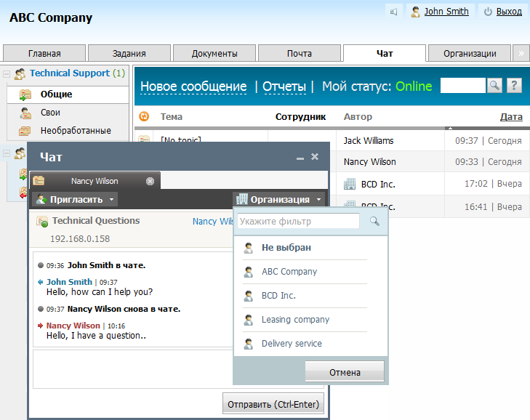
Task: Focus Укажите фильтр field
Action: coord(298,222)
